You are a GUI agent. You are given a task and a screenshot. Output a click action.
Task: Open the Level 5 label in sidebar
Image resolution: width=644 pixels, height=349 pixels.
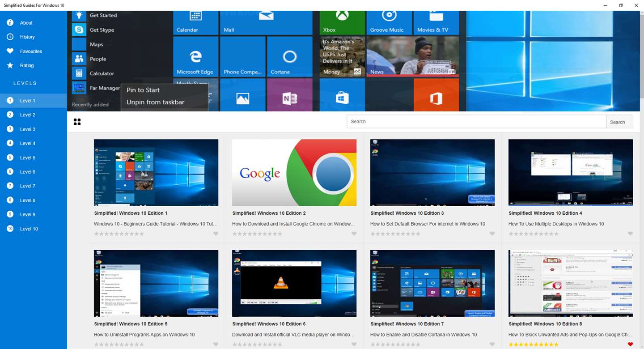tap(28, 158)
